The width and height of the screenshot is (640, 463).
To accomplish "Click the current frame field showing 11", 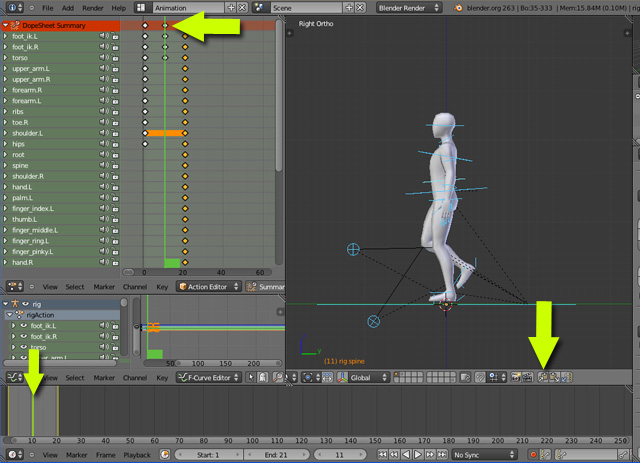I will pos(340,454).
